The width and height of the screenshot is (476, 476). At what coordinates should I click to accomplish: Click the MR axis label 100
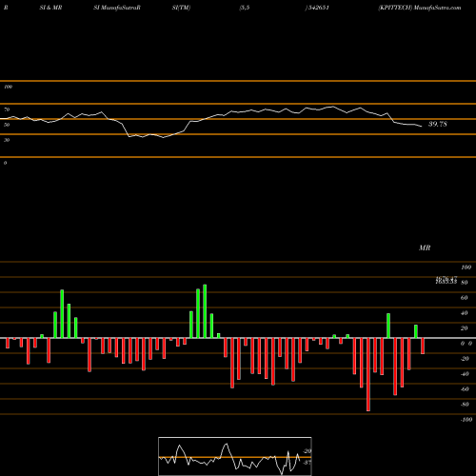point(466,268)
